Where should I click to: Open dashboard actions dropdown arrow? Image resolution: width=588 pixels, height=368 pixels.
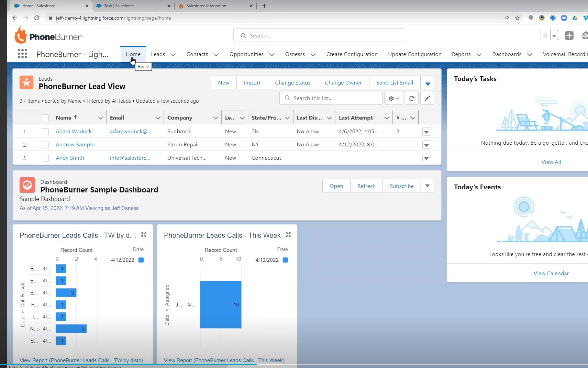(x=428, y=186)
